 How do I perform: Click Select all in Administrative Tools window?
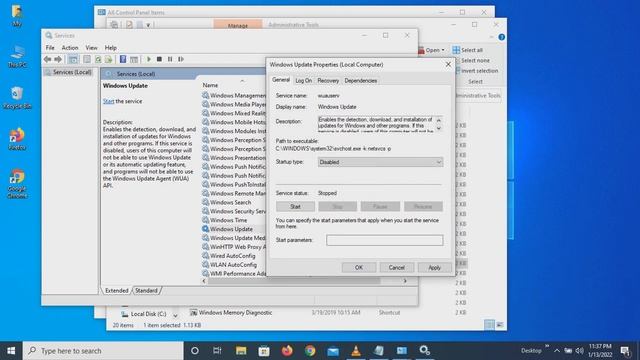468,50
